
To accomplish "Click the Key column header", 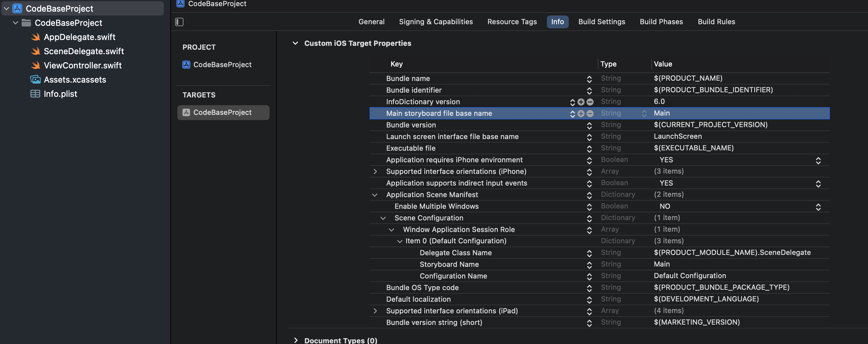I will click(x=397, y=64).
